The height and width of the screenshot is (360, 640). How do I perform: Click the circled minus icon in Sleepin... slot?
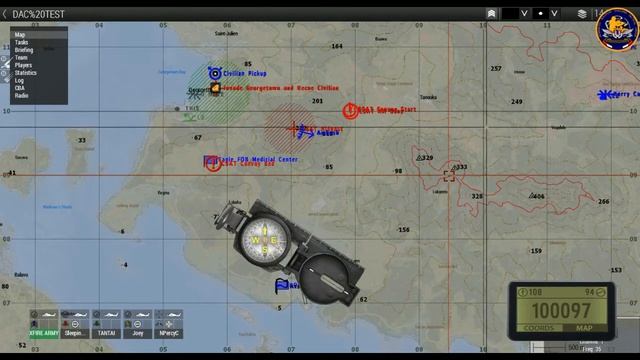[x=75, y=324]
